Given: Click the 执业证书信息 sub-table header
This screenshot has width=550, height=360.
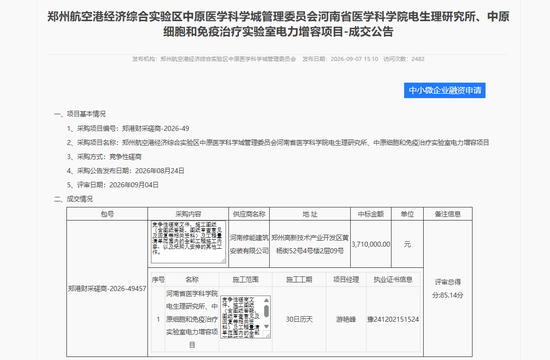Looking at the screenshot, I should pyautogui.click(x=393, y=280).
